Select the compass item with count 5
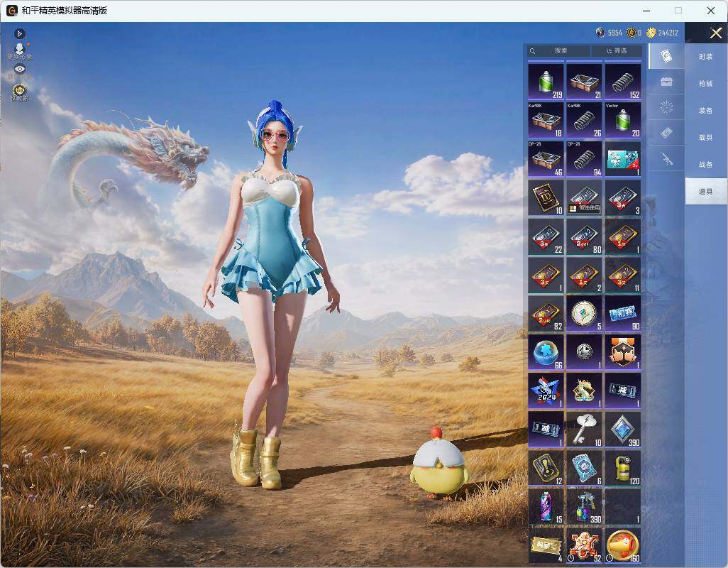The height and width of the screenshot is (568, 728). [585, 314]
